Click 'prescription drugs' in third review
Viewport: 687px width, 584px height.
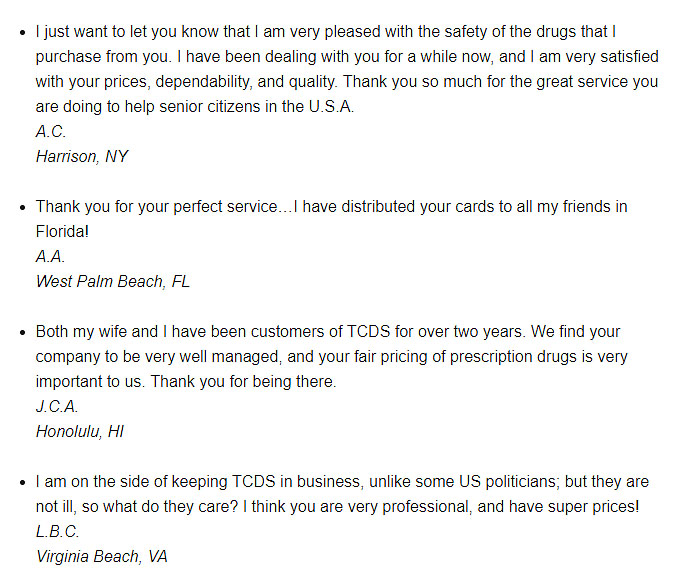[513, 357]
